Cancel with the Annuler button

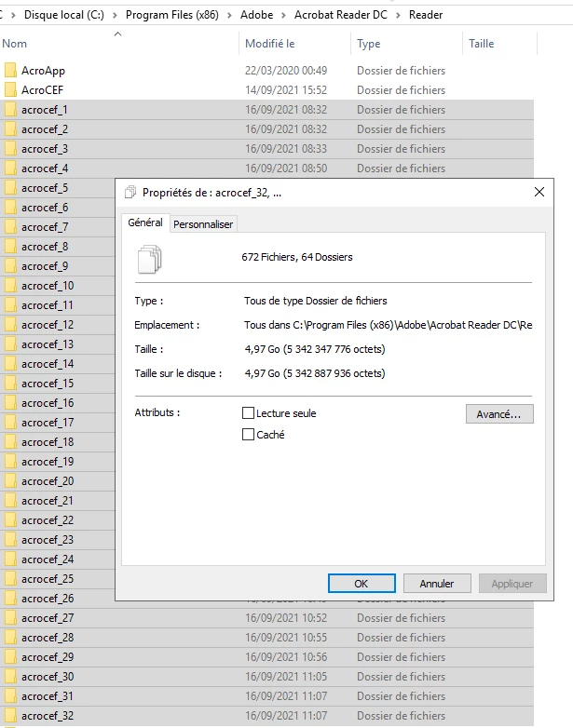click(x=437, y=583)
